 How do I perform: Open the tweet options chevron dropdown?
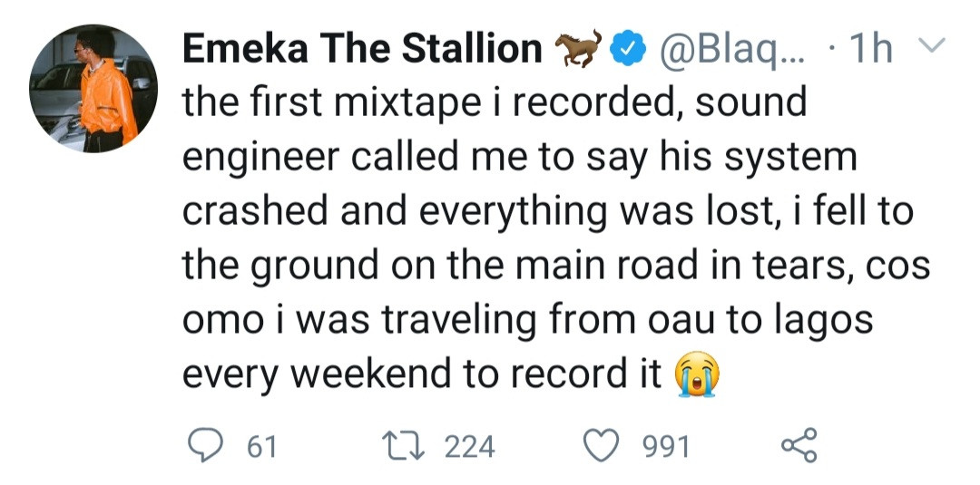click(x=933, y=45)
